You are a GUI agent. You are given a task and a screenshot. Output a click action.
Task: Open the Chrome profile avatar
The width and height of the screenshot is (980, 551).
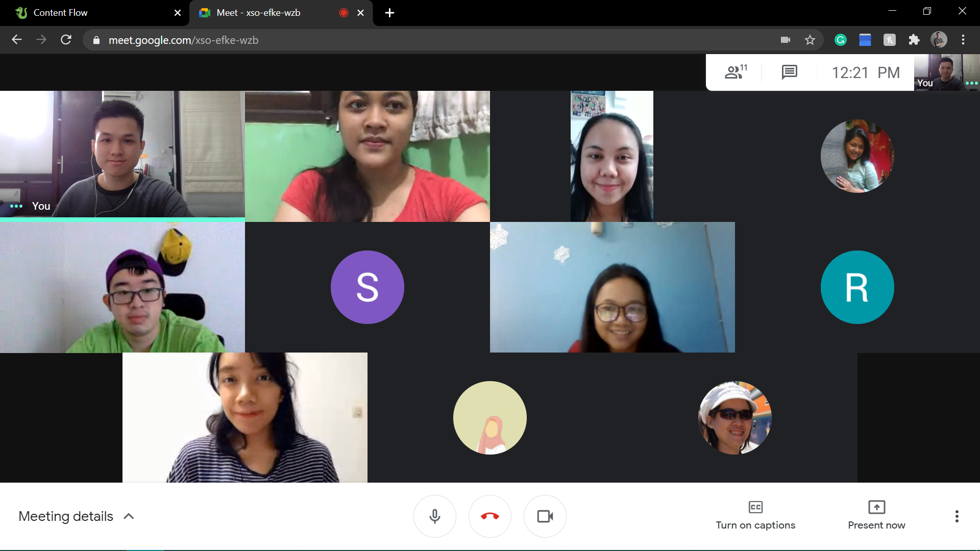tap(939, 40)
